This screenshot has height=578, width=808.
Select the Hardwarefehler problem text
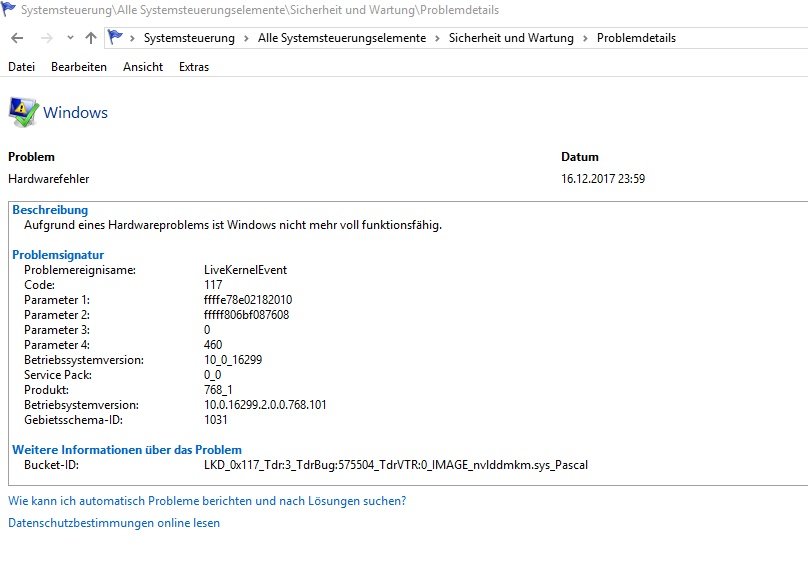pos(48,179)
